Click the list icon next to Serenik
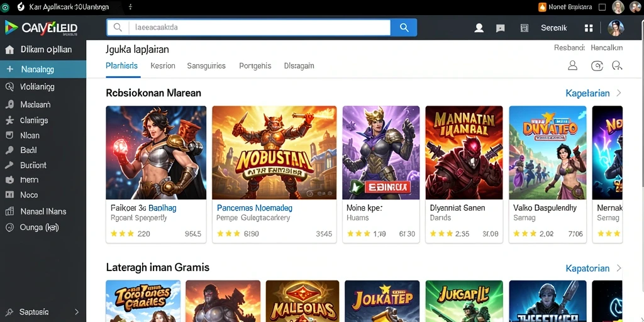The width and height of the screenshot is (644, 322). 524,28
